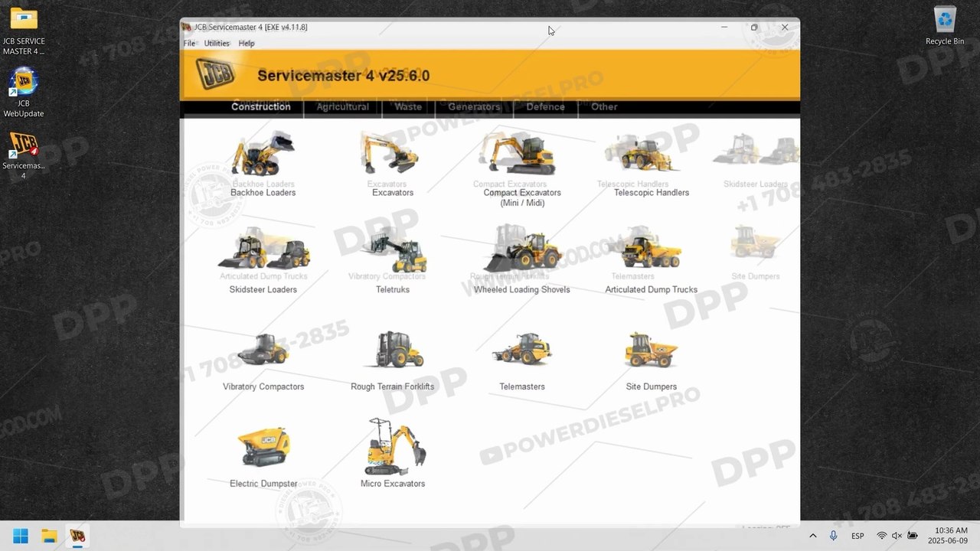The height and width of the screenshot is (551, 980).
Task: Open the Excavators machine icon
Action: 391,154
